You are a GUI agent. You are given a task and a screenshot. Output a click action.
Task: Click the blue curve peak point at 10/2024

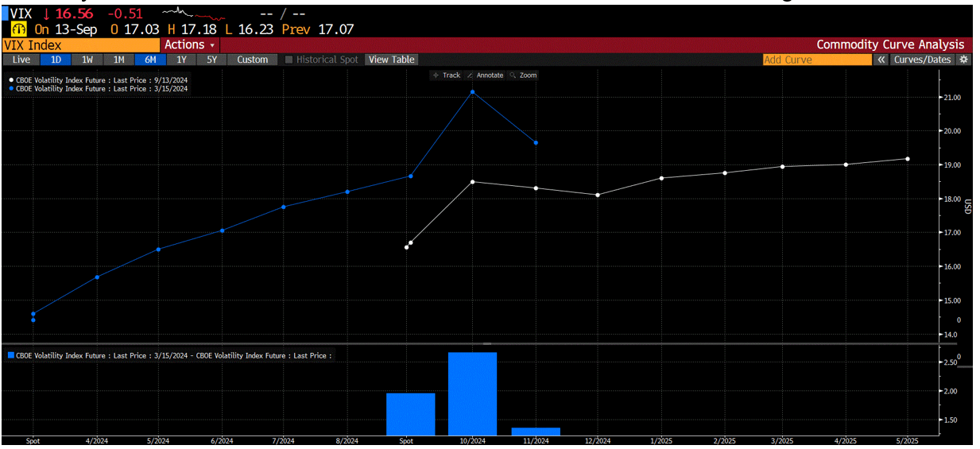click(473, 92)
